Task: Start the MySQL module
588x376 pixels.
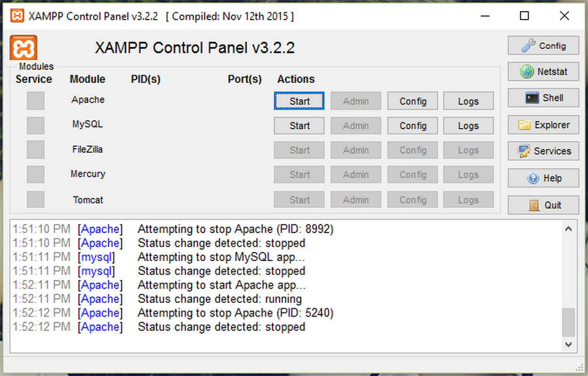Action: (x=299, y=125)
